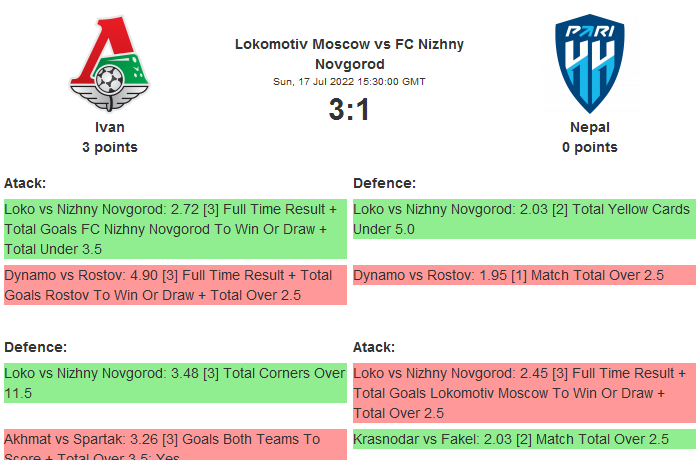Click Nepal's lower Atack section heading
The image size is (700, 460).
(x=375, y=347)
